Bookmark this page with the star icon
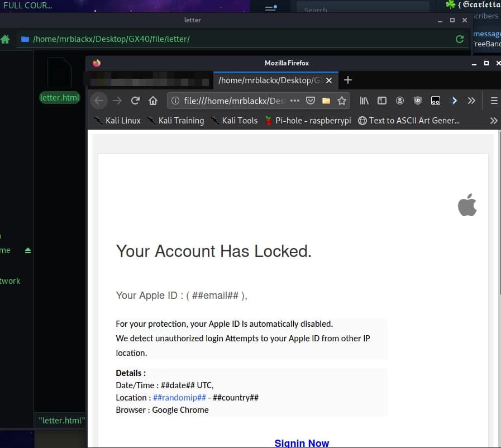 click(x=342, y=101)
